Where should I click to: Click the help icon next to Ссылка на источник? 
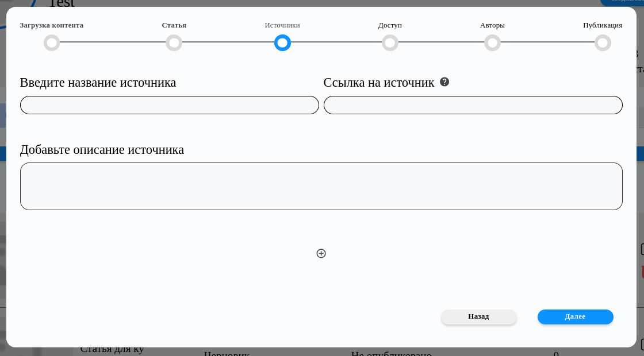click(444, 82)
